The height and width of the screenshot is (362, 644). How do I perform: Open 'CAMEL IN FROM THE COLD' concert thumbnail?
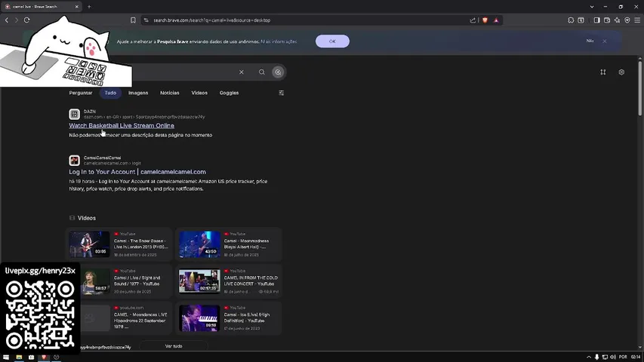(x=199, y=281)
